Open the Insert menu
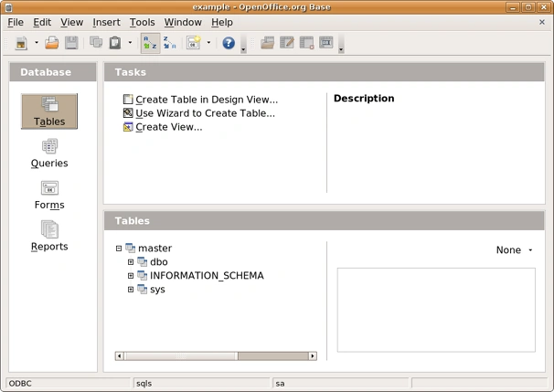554x392 pixels. [106, 22]
